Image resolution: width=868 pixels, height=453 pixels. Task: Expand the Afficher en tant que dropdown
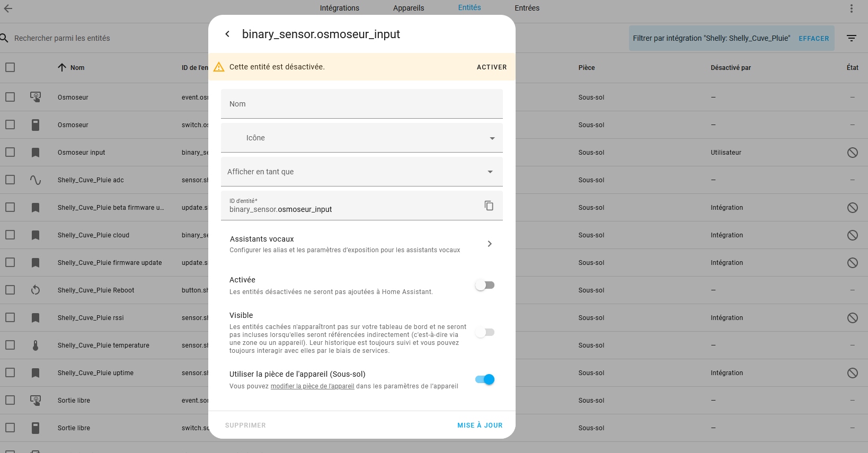[362, 172]
